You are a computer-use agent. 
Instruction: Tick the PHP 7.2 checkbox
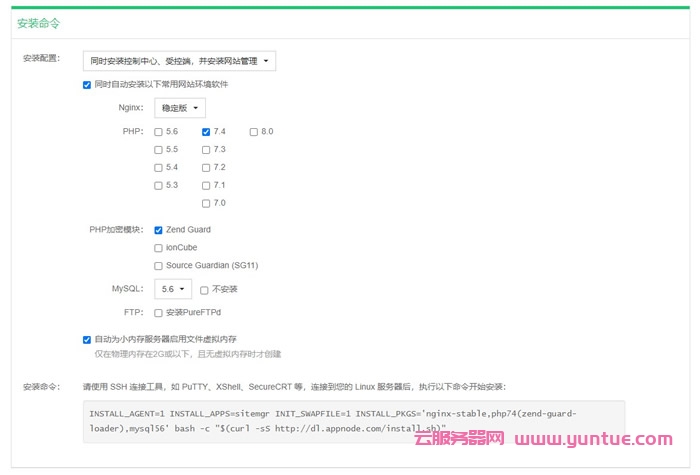[206, 168]
